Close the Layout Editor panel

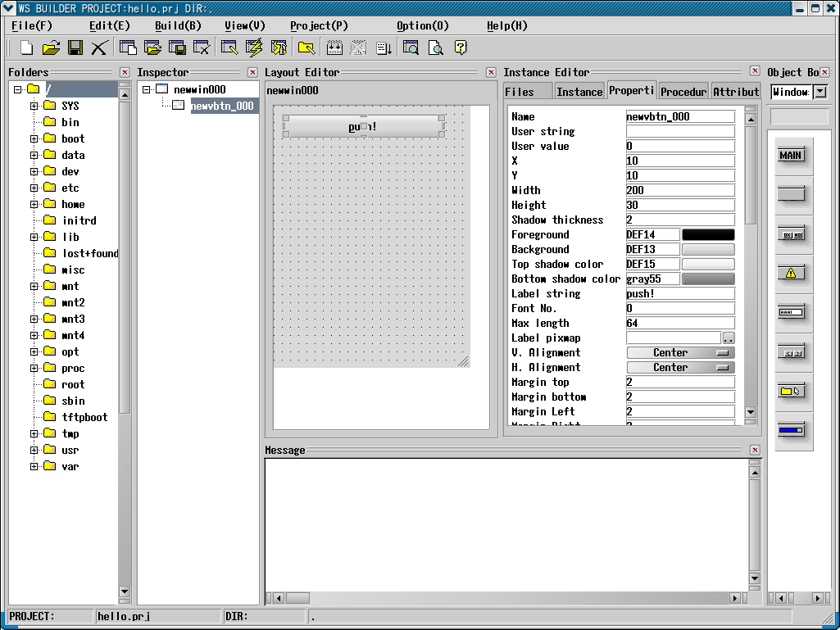point(491,72)
